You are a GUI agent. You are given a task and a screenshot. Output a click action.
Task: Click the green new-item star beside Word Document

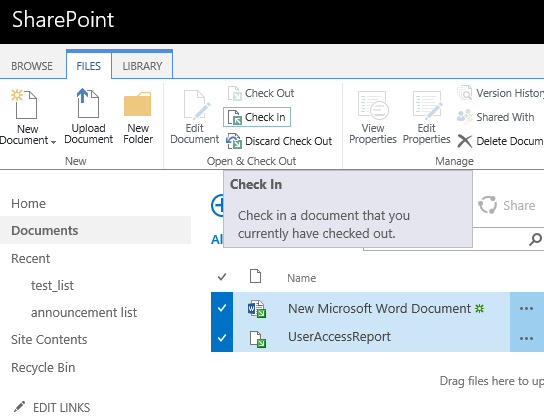tap(479, 308)
